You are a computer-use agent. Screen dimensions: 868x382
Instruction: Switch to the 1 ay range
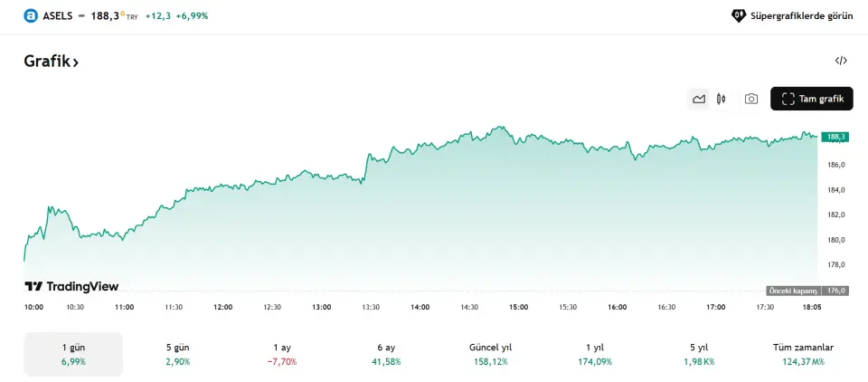click(281, 354)
